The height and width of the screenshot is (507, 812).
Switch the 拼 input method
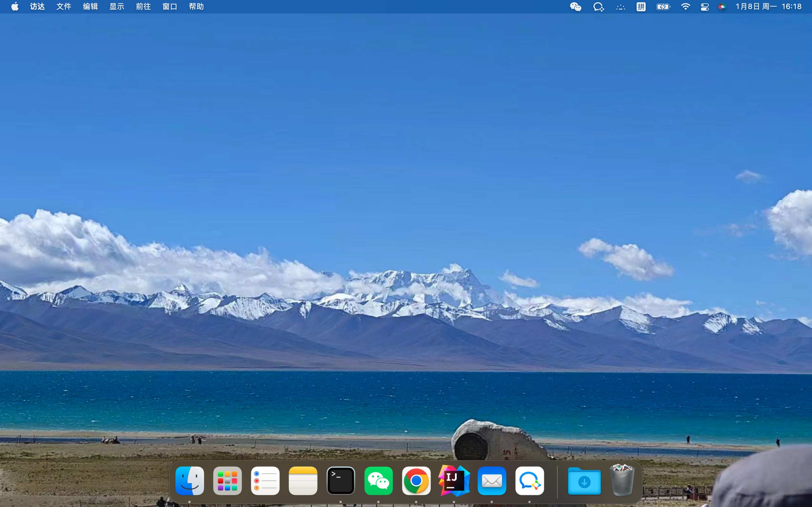tap(641, 7)
